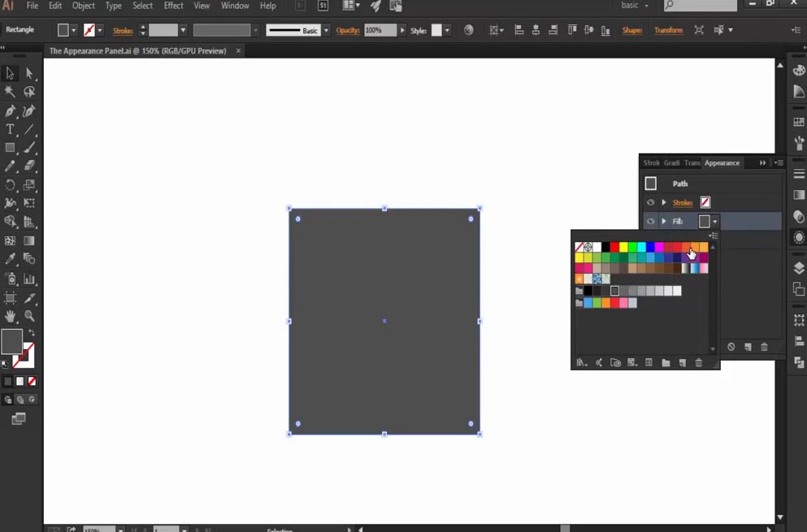Select the Pen tool
Image resolution: width=807 pixels, height=532 pixels.
tap(10, 110)
